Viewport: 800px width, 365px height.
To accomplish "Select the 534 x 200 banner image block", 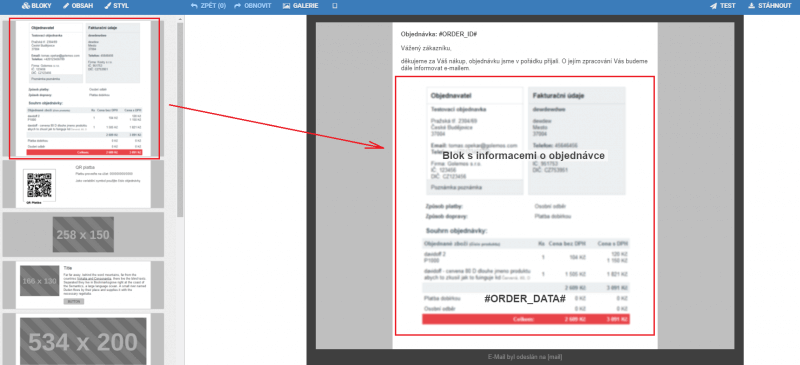I will [x=83, y=339].
